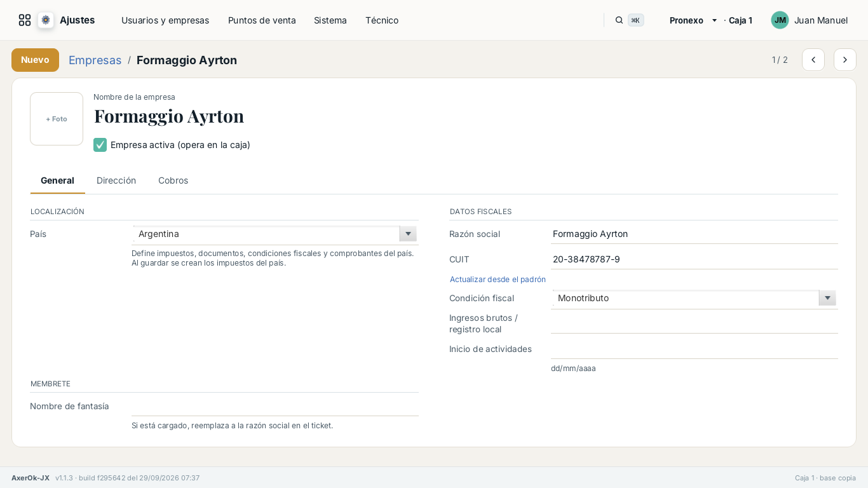
Task: Select the General tab
Action: click(x=57, y=180)
